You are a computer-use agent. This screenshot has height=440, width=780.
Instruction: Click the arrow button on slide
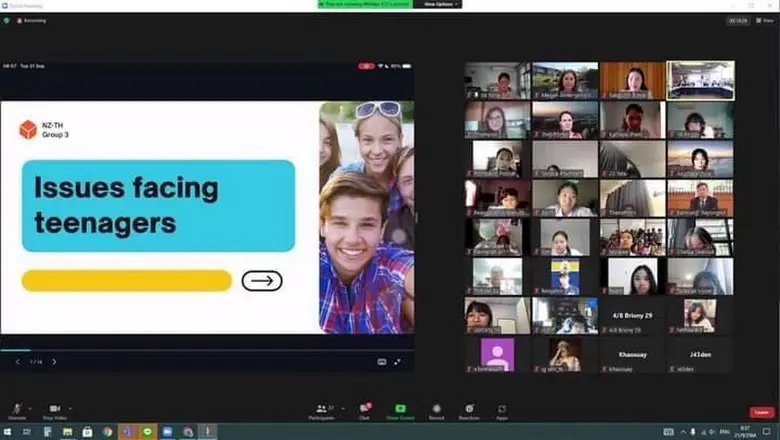262,281
